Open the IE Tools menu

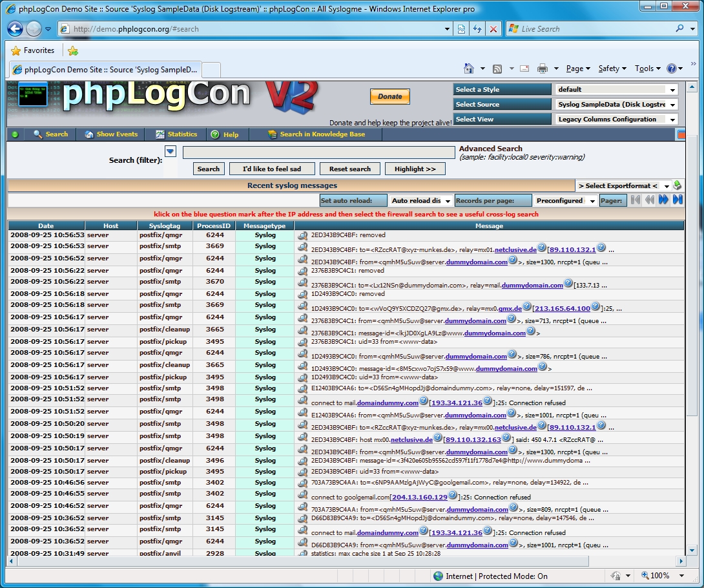tap(647, 68)
